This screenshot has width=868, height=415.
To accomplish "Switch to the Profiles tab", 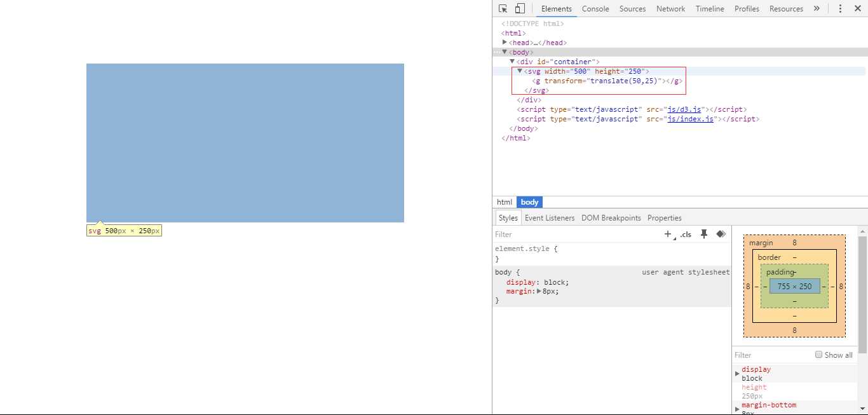I will pyautogui.click(x=747, y=9).
